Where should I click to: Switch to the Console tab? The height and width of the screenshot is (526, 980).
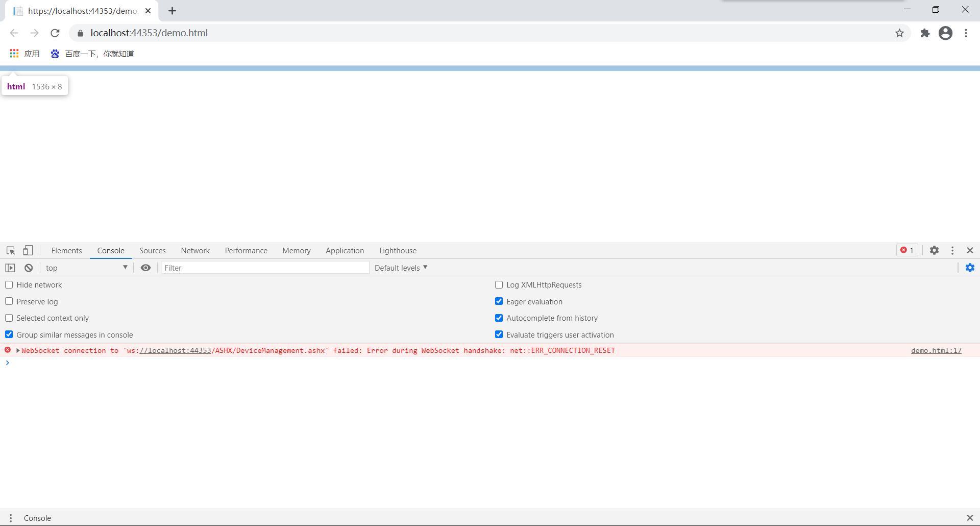click(111, 251)
